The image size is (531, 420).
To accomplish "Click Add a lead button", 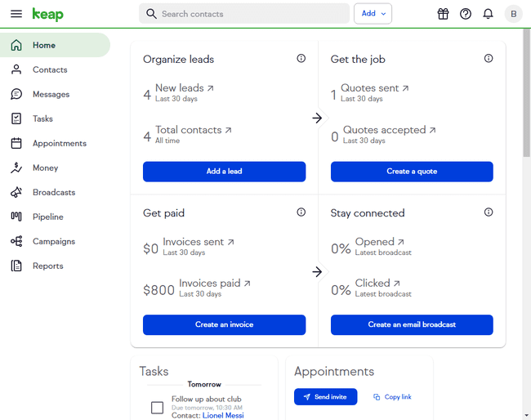I will [224, 172].
